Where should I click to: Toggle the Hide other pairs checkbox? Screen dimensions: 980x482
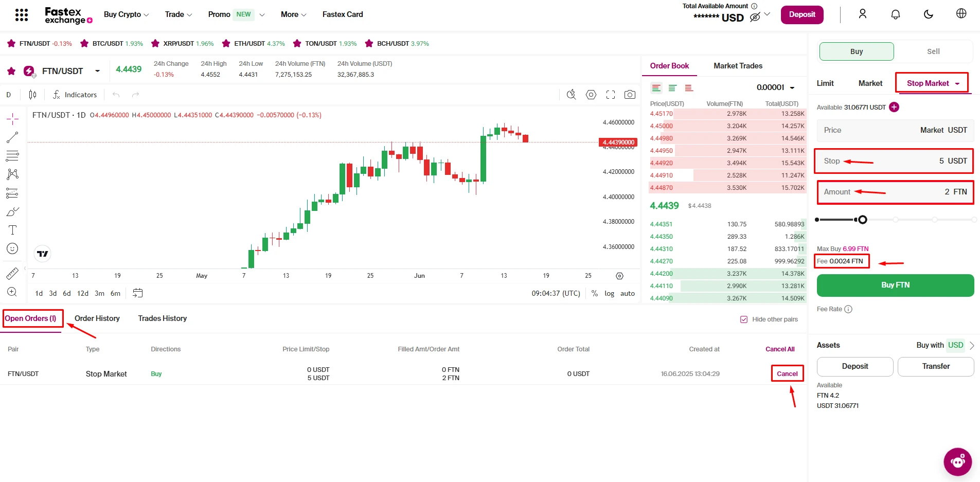(743, 319)
